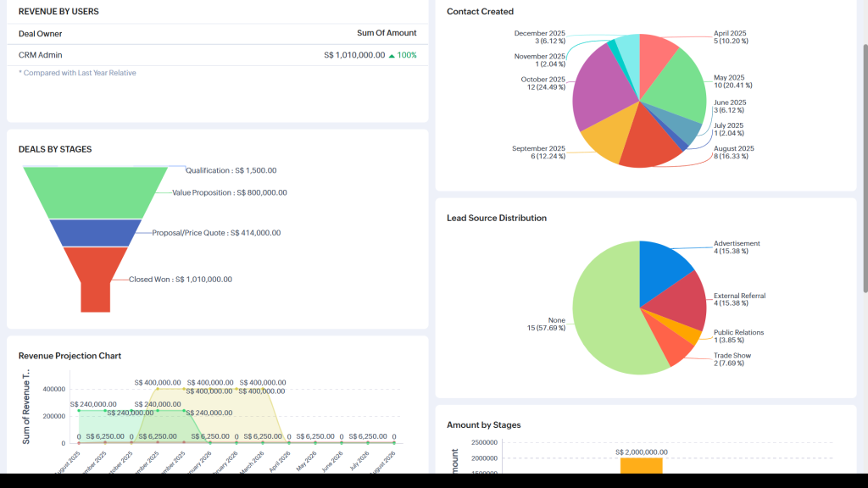
Task: Click the Trade Show label in Lead Source chart
Action: pyautogui.click(x=732, y=356)
